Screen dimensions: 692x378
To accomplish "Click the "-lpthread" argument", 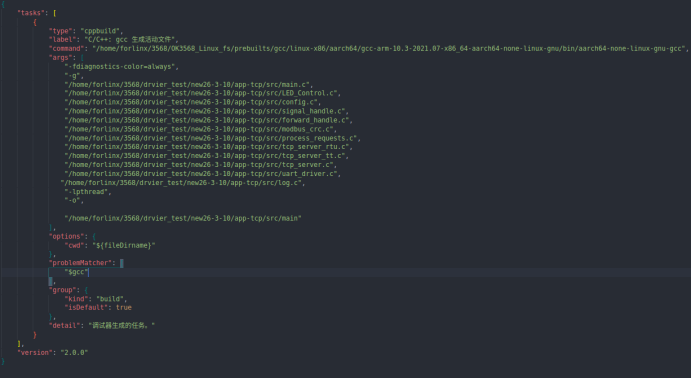I will (86, 192).
